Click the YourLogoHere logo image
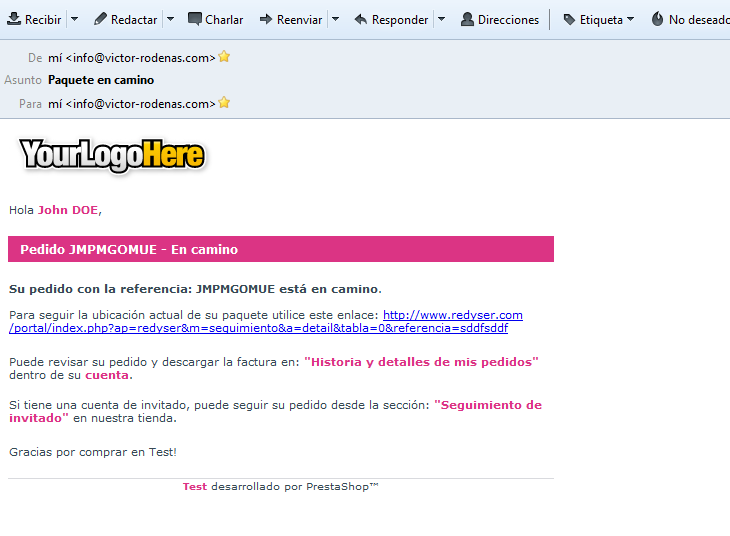Screen dimensions: 730x536 [x=112, y=155]
